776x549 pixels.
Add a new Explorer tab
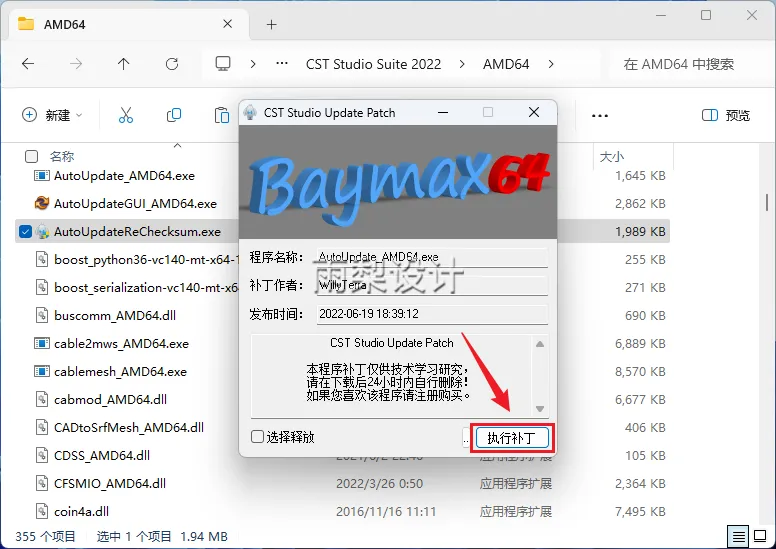click(x=271, y=24)
